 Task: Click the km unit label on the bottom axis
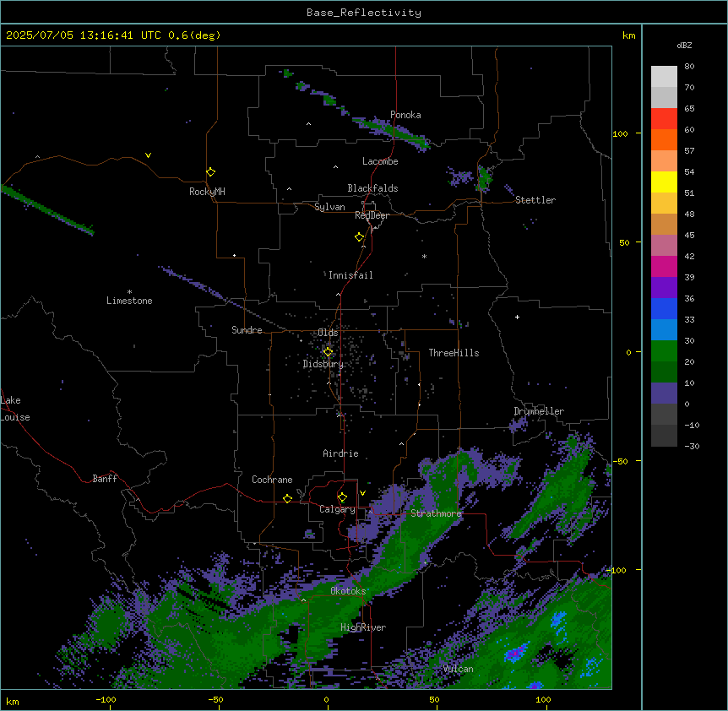click(13, 701)
